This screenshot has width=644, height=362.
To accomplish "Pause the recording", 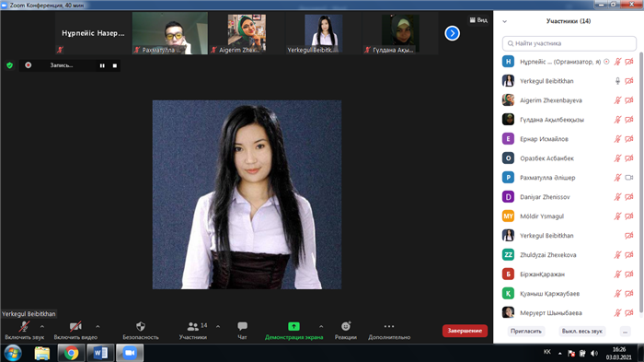I will point(102,65).
